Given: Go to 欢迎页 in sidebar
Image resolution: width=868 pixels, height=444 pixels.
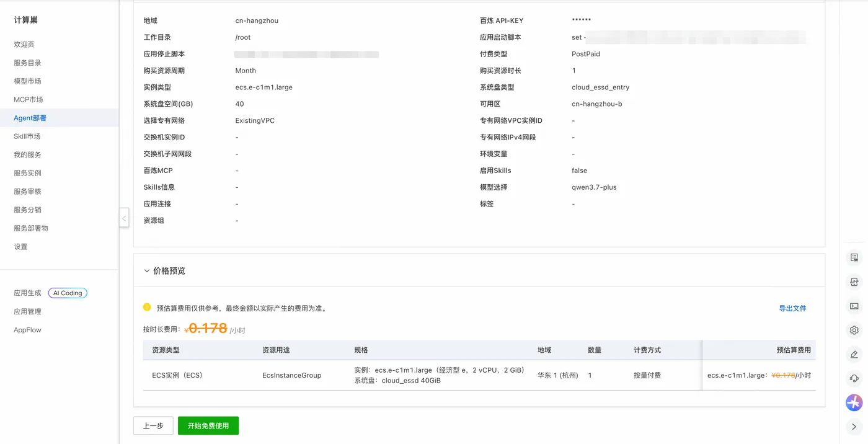Looking at the screenshot, I should (x=24, y=45).
